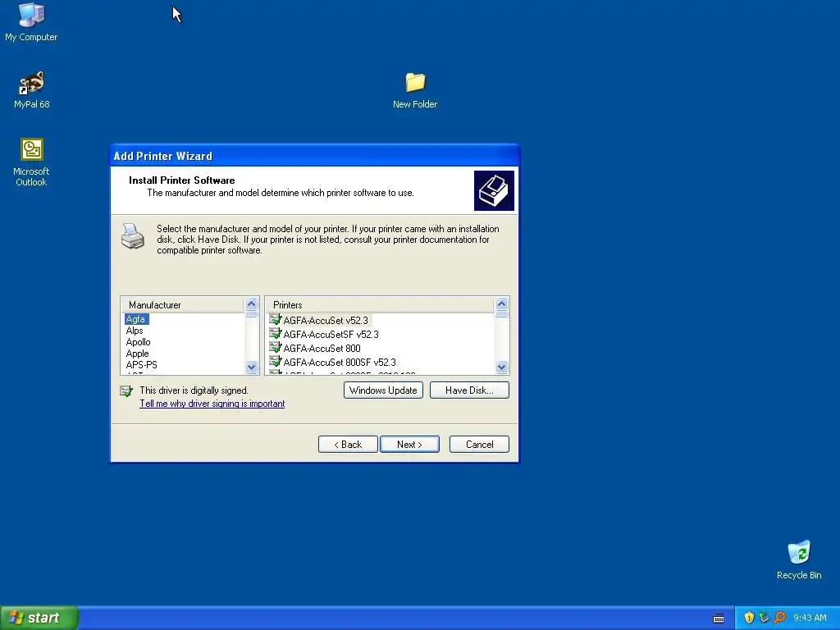Select Apollo in the Manufacturer list
The image size is (840, 630).
138,342
